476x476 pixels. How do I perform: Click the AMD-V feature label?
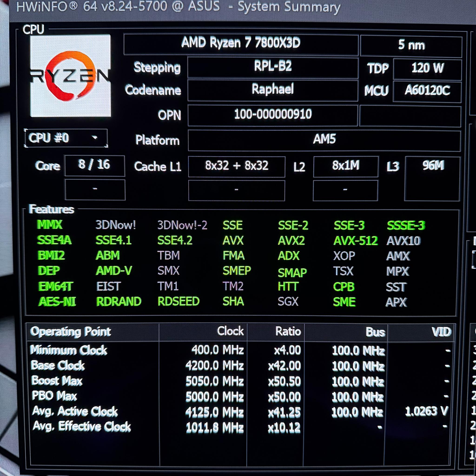(114, 271)
